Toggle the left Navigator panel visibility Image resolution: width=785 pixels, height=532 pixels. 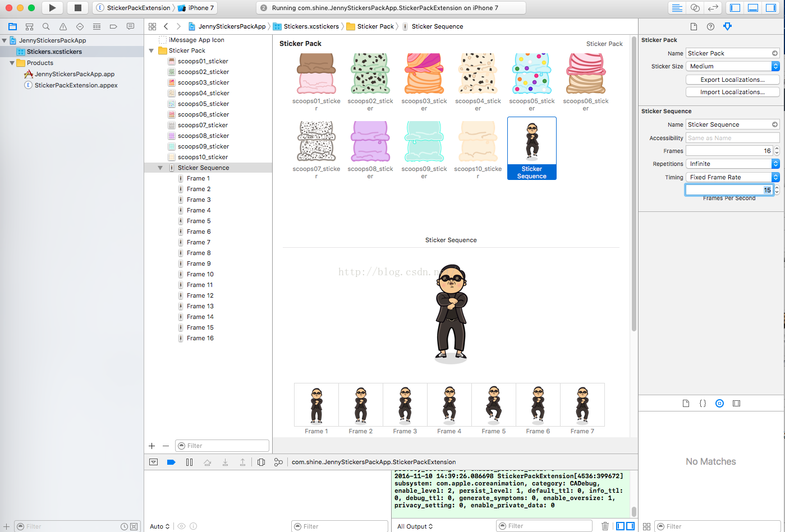pos(735,8)
